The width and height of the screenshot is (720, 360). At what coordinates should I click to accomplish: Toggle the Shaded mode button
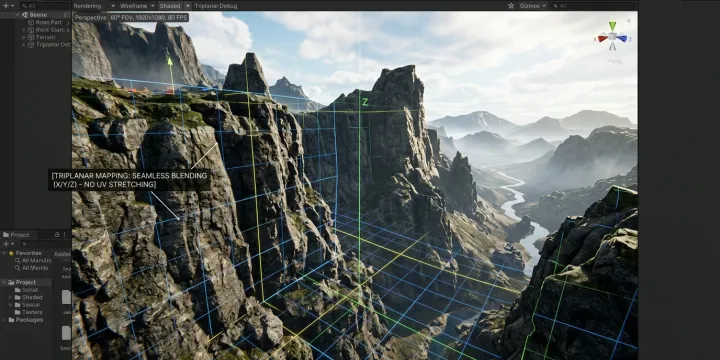170,6
